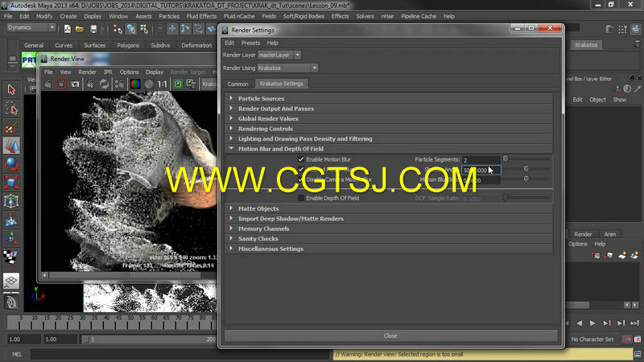This screenshot has height=362, width=644.
Task: Choose the Soft Modification tool
Action: (11, 220)
